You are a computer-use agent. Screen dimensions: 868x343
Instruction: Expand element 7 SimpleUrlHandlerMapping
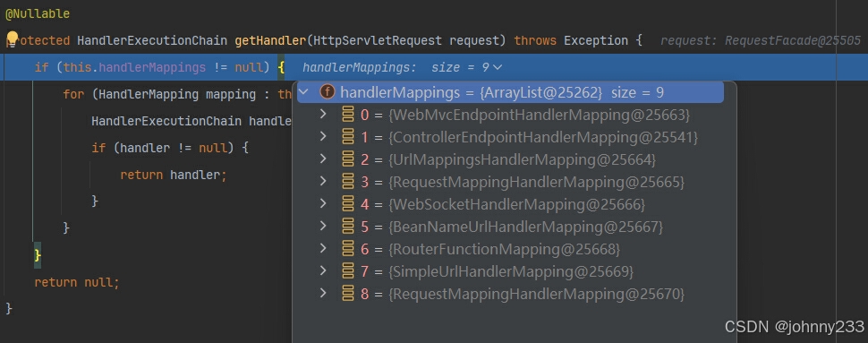323,271
